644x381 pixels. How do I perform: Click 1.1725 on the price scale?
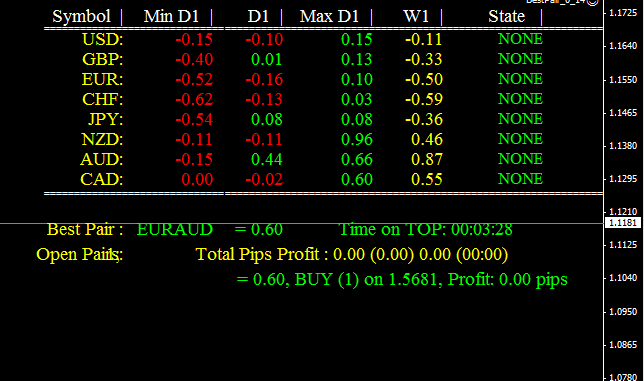click(623, 13)
